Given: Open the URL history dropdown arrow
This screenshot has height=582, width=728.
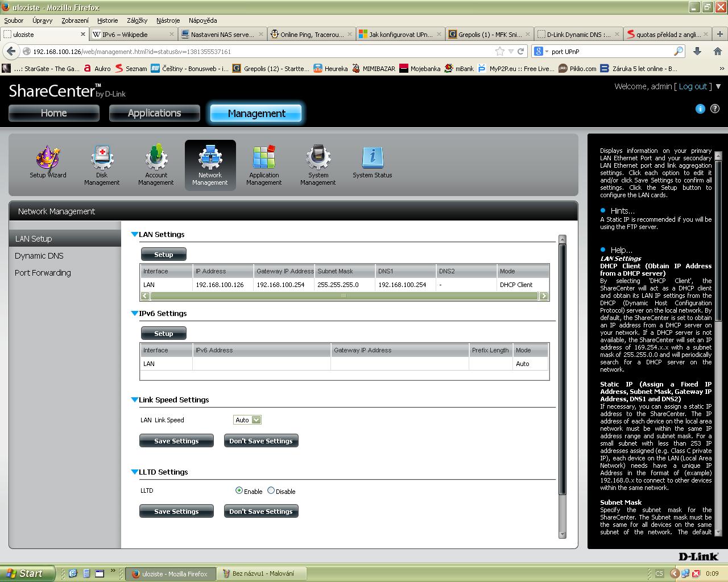Looking at the screenshot, I should [x=510, y=51].
